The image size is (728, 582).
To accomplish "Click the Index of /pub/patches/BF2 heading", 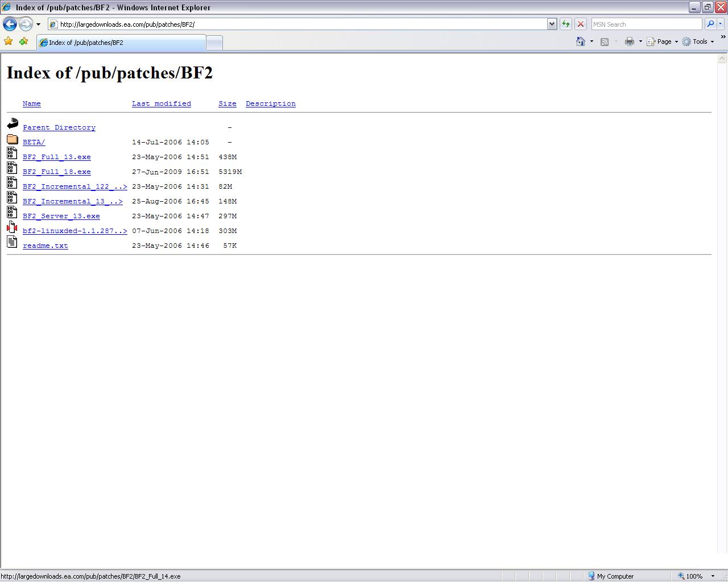I will click(x=110, y=73).
